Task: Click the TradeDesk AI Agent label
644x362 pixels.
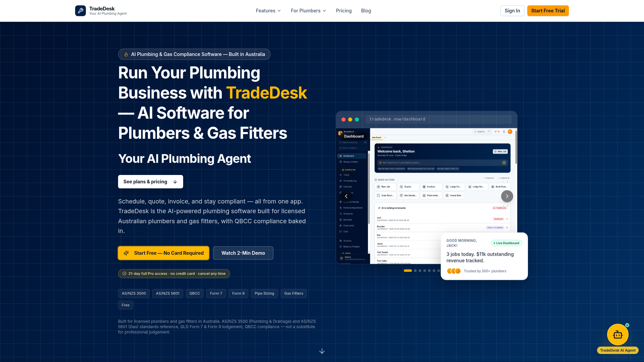Action: click(618, 350)
